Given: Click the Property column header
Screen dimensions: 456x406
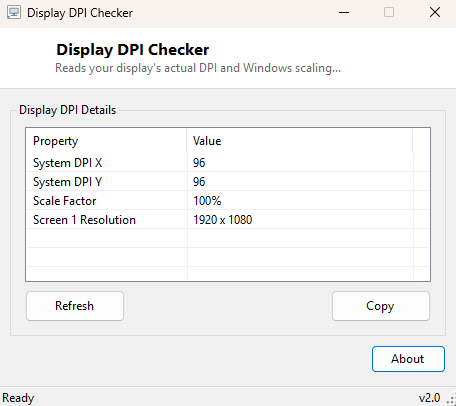Looking at the screenshot, I should (x=106, y=141).
